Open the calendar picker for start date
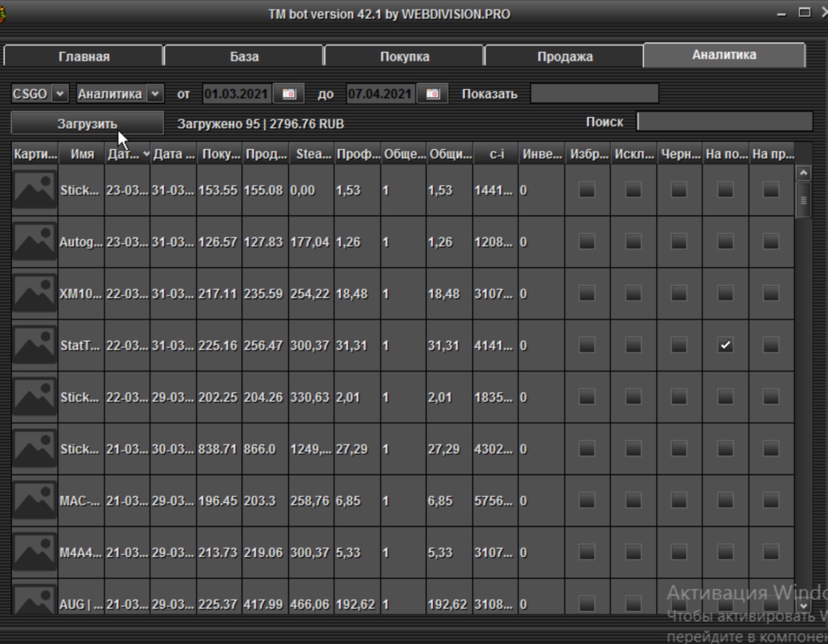The image size is (828, 644). tap(289, 94)
